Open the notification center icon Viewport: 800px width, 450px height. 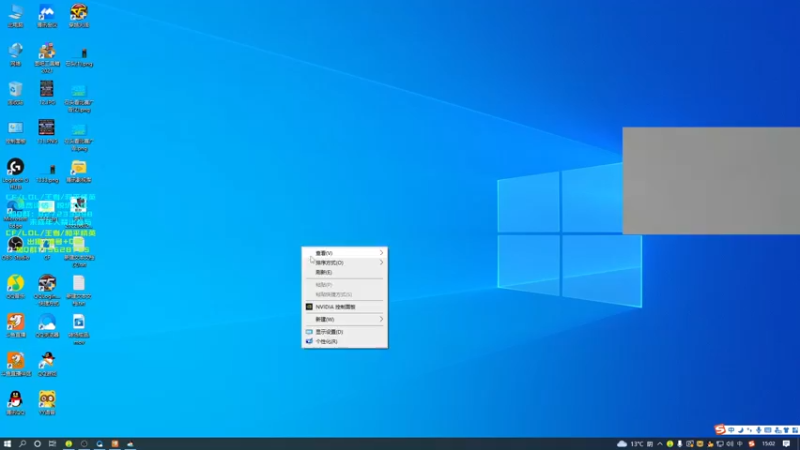point(786,444)
